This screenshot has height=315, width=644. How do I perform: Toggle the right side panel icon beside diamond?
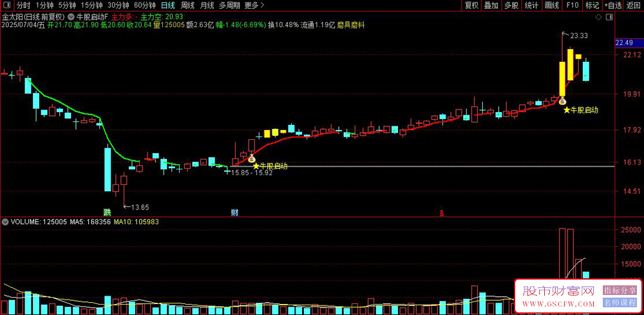609,17
